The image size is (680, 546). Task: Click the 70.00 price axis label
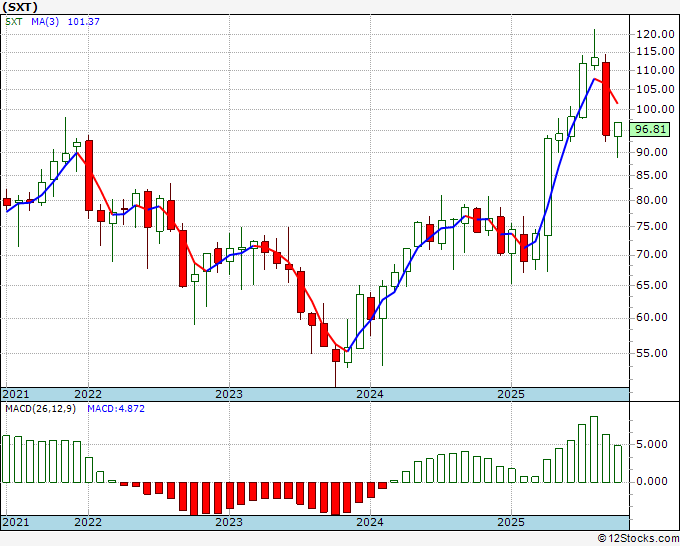coord(651,254)
